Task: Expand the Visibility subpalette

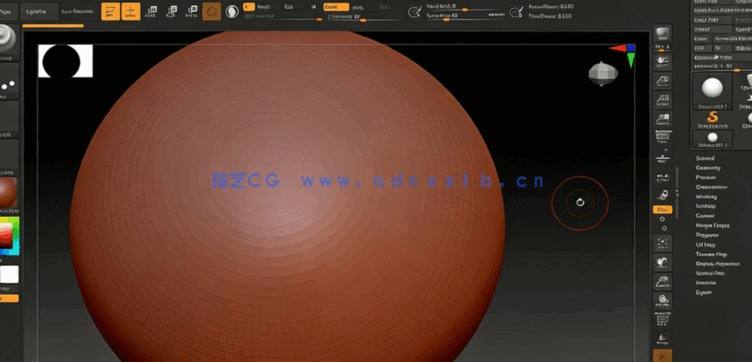Action: (x=705, y=206)
